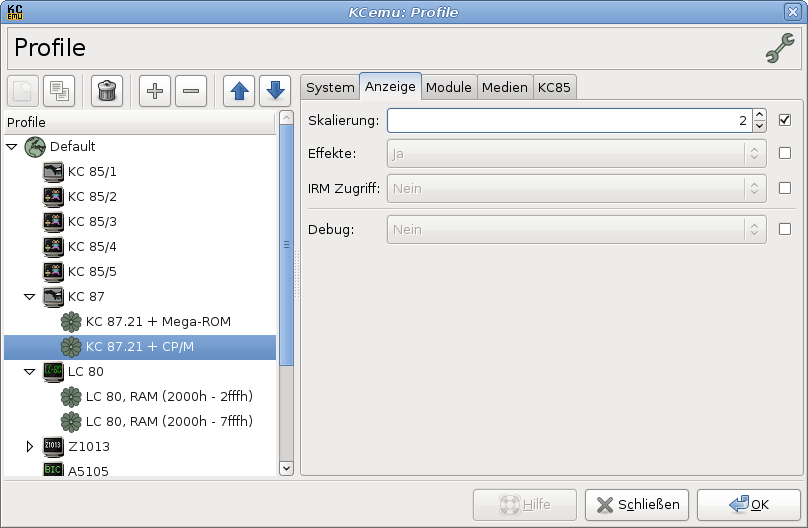This screenshot has height=528, width=808.
Task: Click the Profile column header
Action: coord(140,123)
